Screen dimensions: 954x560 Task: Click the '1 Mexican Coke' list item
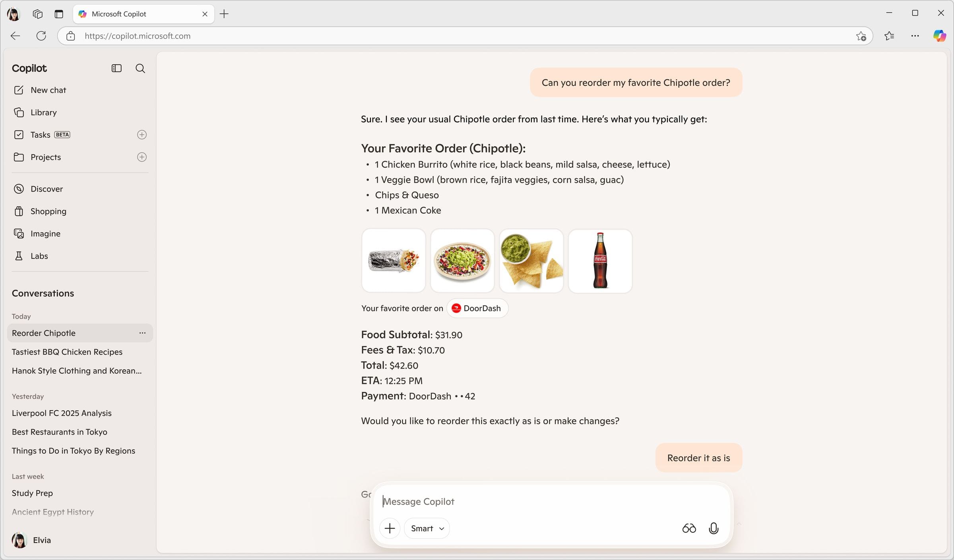click(x=408, y=210)
